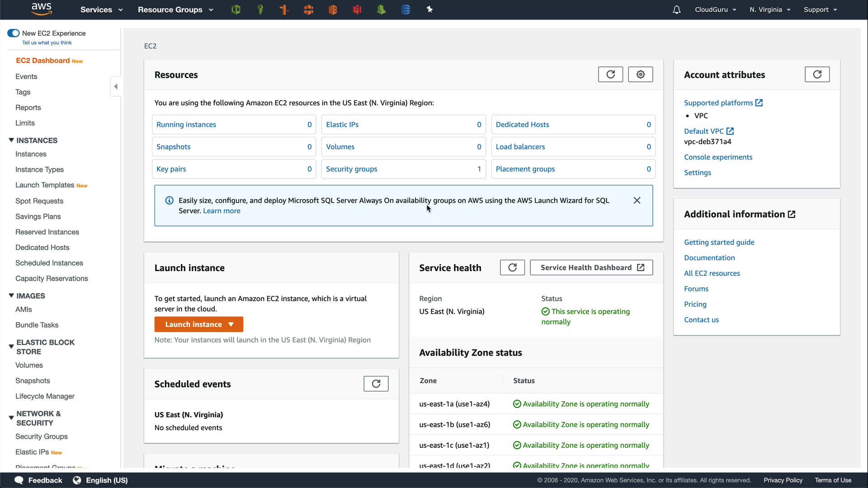This screenshot has height=488, width=868.
Task: Refresh the Scheduled events panel
Action: [376, 384]
